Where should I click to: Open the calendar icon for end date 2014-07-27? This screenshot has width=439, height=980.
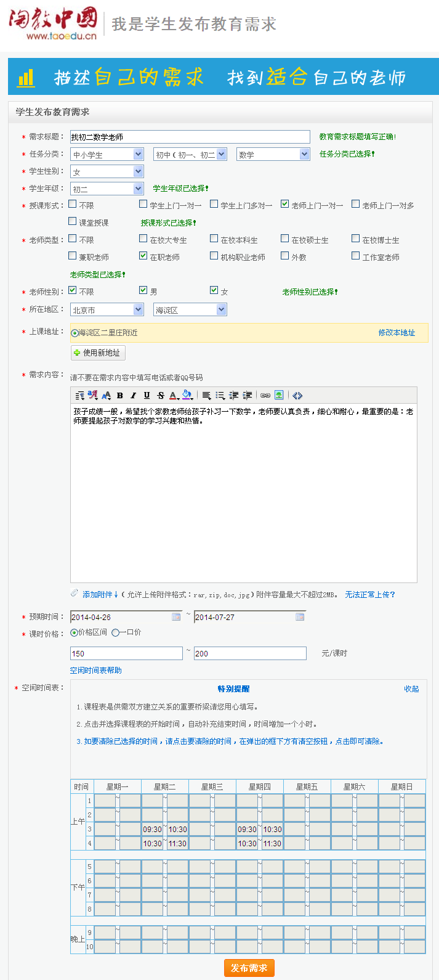(300, 617)
